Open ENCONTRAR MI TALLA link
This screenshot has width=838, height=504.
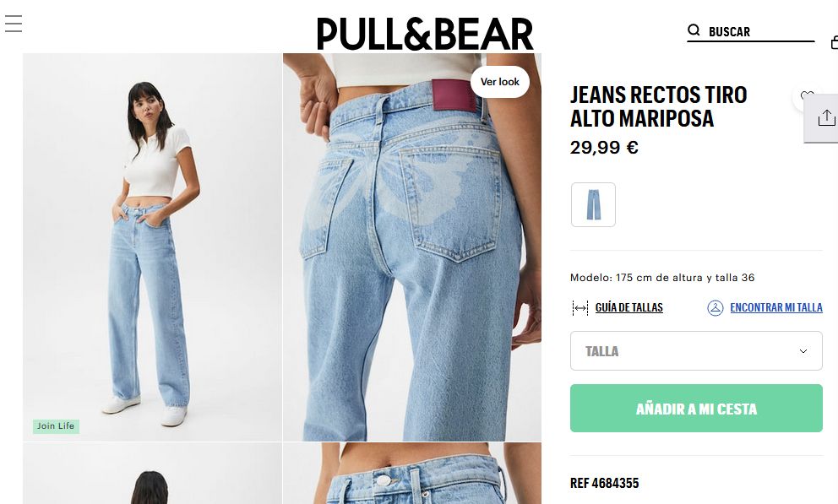pos(776,307)
